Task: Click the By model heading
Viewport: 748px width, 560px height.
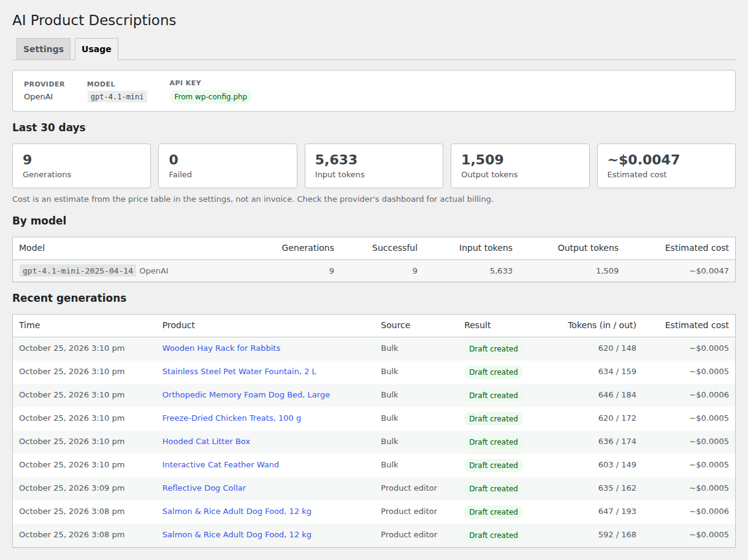Action: (39, 221)
